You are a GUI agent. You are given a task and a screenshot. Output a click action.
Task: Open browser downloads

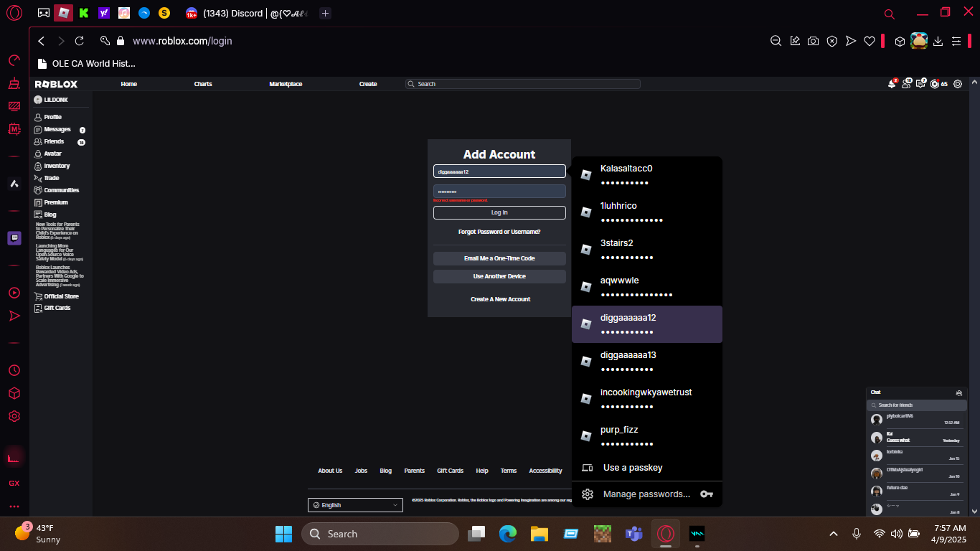tap(938, 41)
